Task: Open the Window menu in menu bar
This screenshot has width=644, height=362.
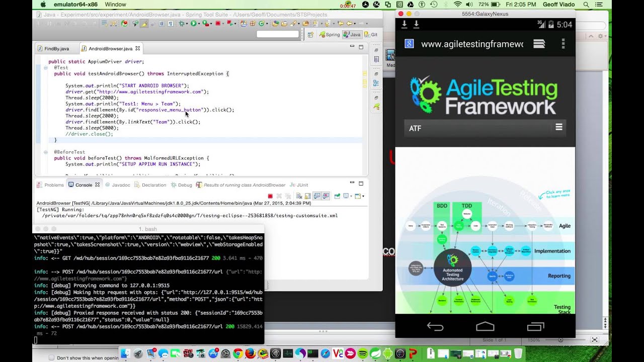Action: coord(116,5)
